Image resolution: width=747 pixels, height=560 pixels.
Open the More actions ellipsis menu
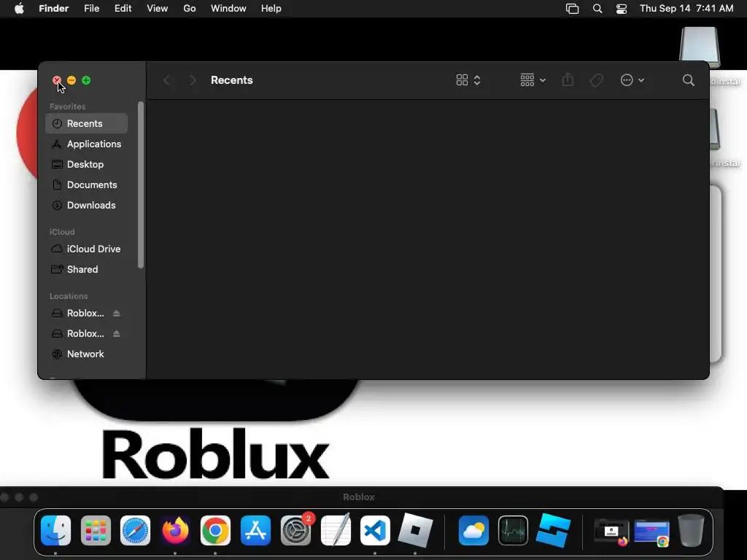pos(632,80)
